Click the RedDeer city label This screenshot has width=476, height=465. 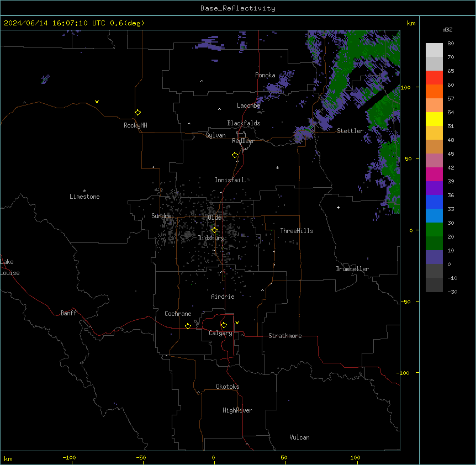pyautogui.click(x=243, y=141)
